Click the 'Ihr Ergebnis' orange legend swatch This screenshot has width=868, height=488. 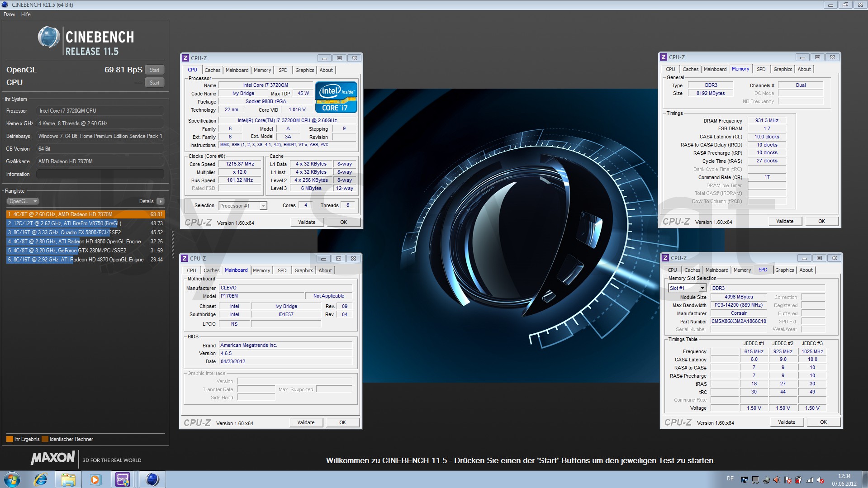9,439
